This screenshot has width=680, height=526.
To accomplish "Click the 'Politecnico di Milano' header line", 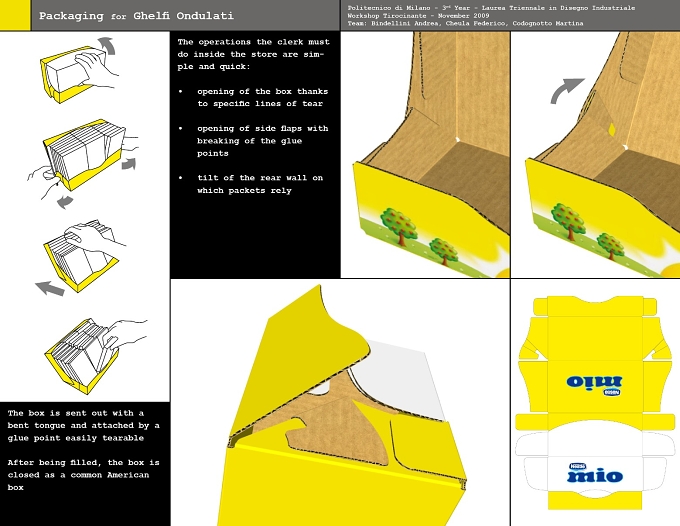I will 491,8.
